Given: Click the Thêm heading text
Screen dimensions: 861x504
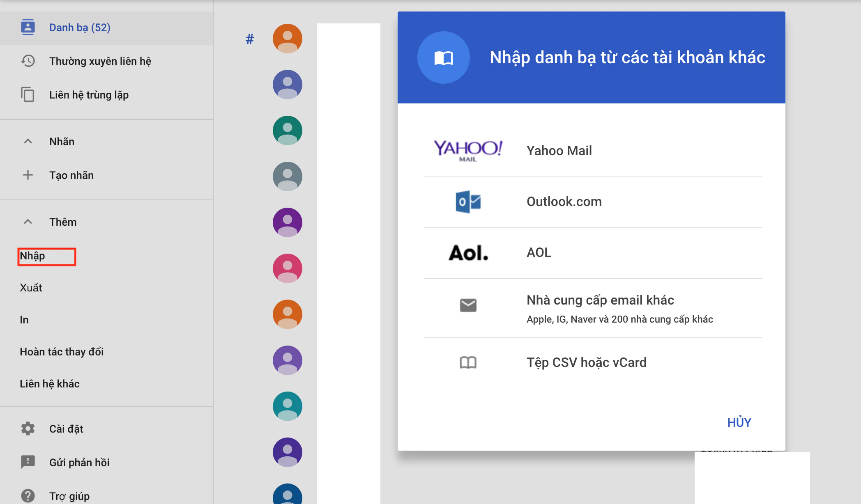Looking at the screenshot, I should (63, 222).
